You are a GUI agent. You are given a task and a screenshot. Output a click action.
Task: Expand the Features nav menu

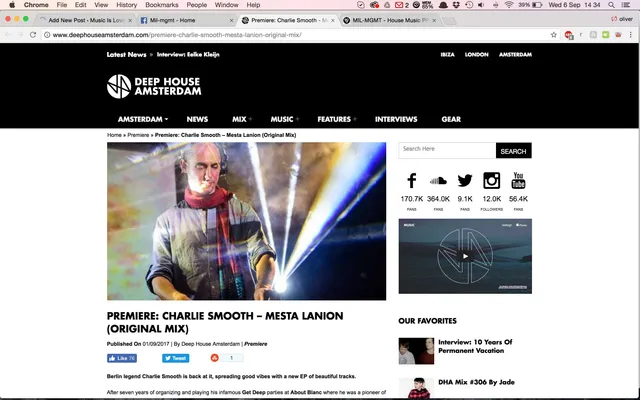coord(337,119)
